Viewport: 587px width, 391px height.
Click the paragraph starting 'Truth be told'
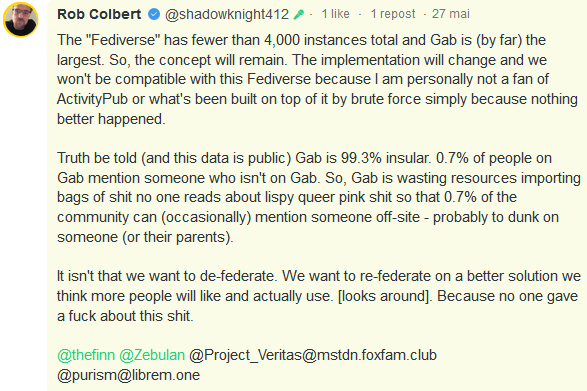[319, 197]
